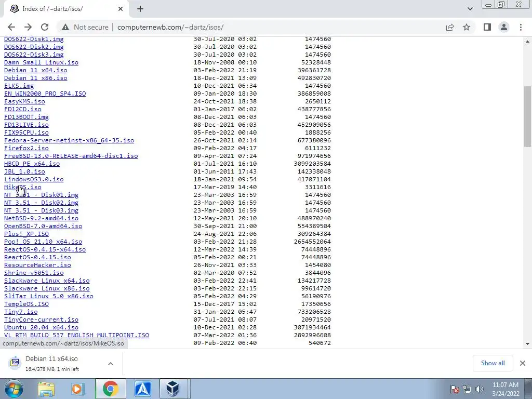Image resolution: width=532 pixels, height=399 pixels.
Task: Select the Index of /~dartz/isos/ tab
Action: 66,9
